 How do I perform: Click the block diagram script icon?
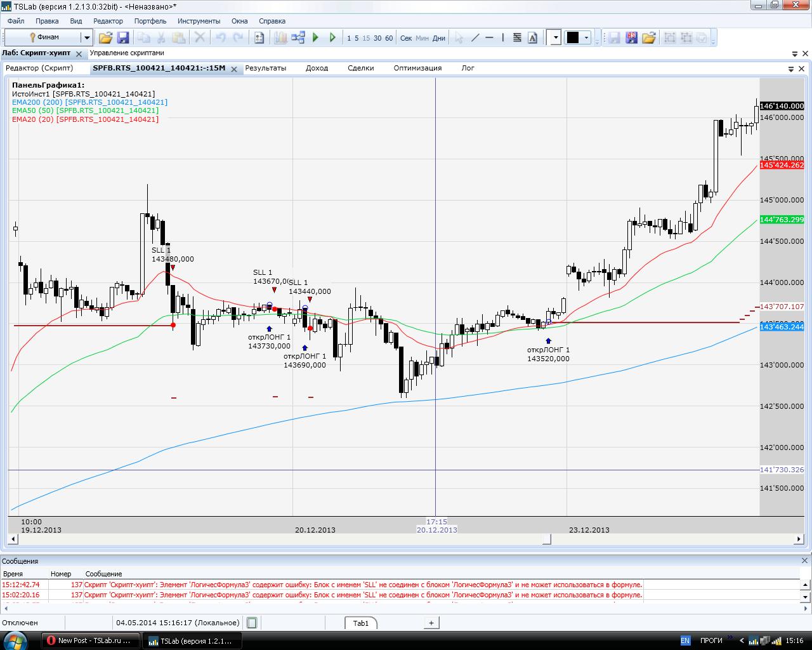[298, 37]
